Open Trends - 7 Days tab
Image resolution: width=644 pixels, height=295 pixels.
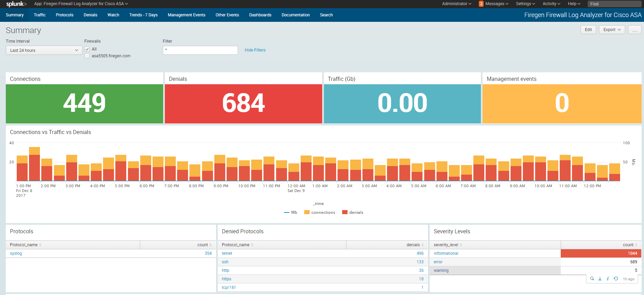point(143,15)
